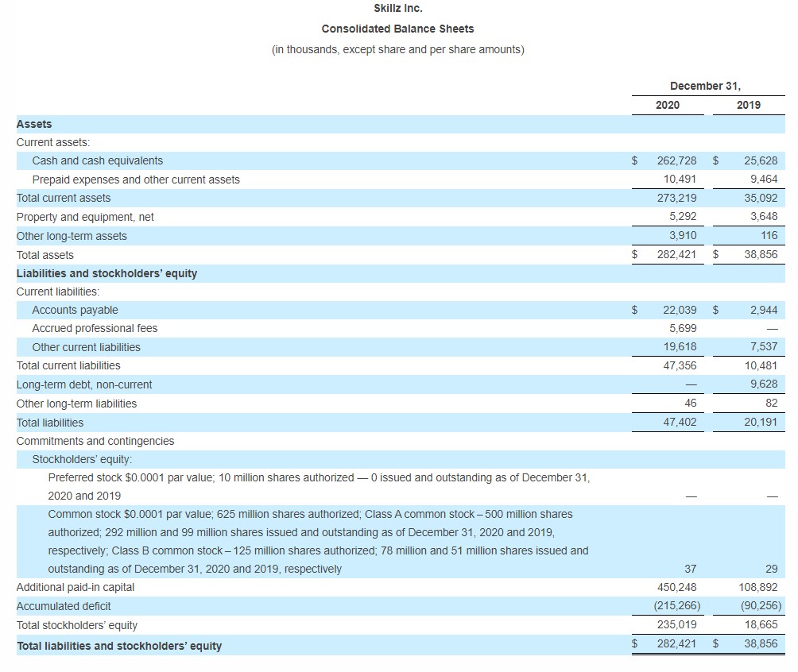Click the 20,191 total liabilities value
This screenshot has height=672, width=798.
pyautogui.click(x=761, y=423)
